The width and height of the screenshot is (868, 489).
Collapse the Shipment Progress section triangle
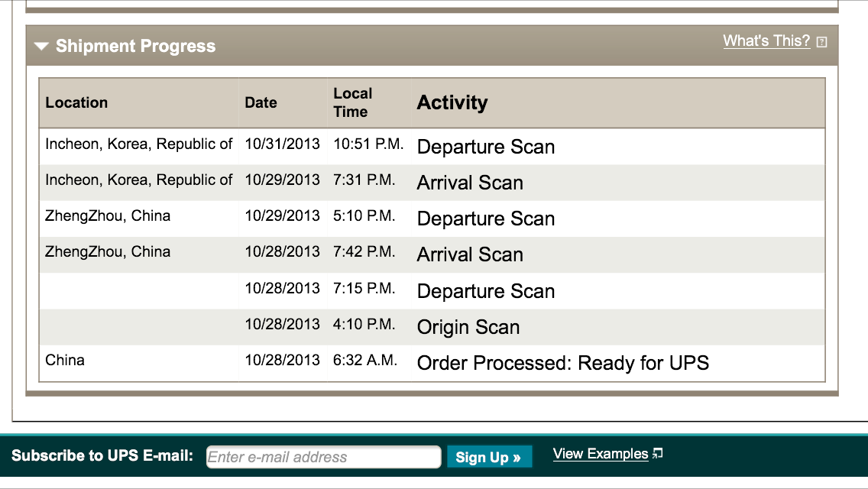(x=41, y=47)
